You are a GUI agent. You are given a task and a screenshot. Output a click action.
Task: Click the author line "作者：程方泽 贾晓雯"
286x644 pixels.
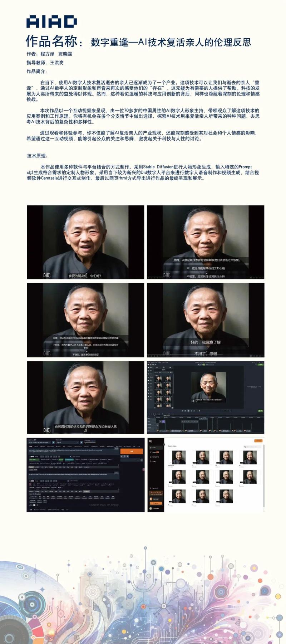tap(49, 54)
